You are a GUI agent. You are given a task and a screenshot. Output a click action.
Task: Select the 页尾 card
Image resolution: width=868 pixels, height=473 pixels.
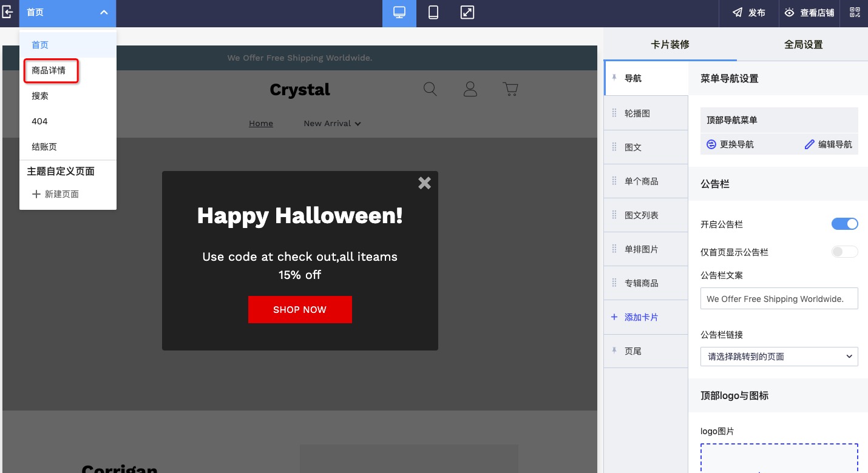pyautogui.click(x=646, y=351)
